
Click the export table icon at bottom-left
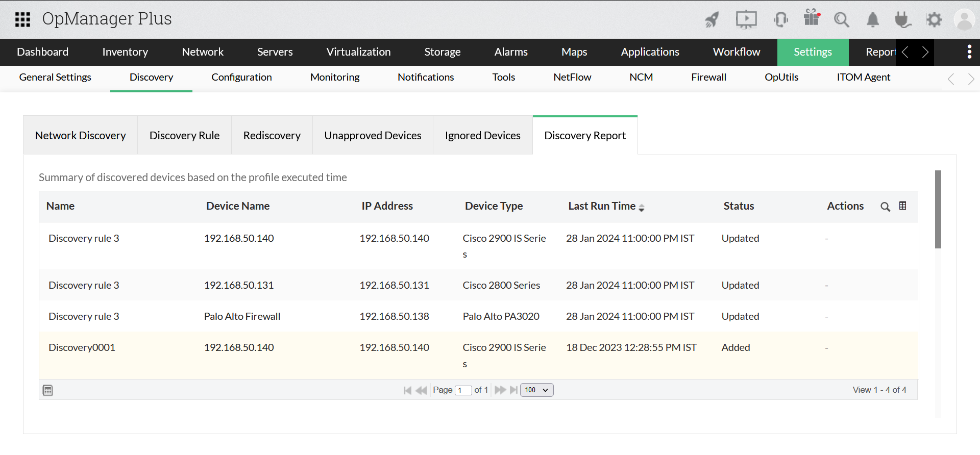pyautogui.click(x=48, y=390)
